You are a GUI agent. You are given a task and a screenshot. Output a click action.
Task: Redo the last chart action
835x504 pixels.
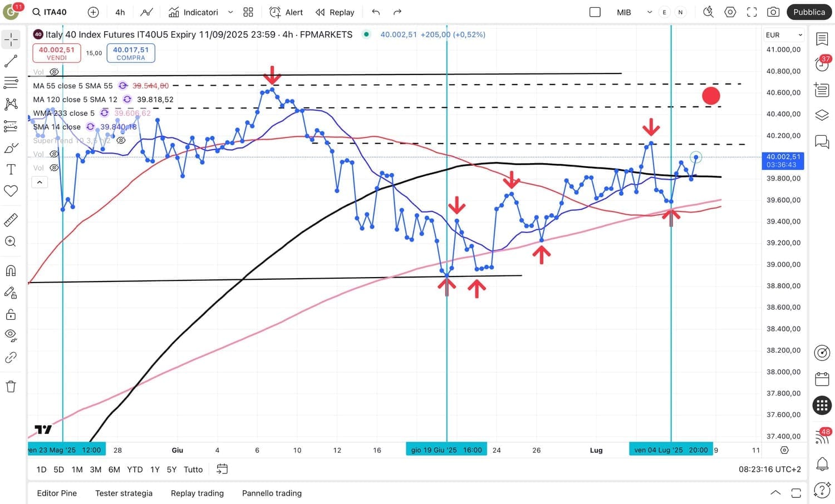pyautogui.click(x=397, y=12)
